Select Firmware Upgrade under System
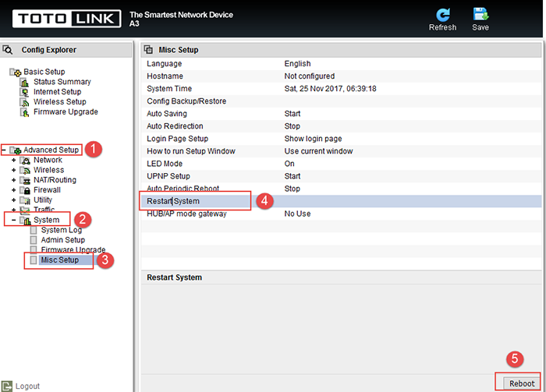The width and height of the screenshot is (546, 392). (x=73, y=249)
